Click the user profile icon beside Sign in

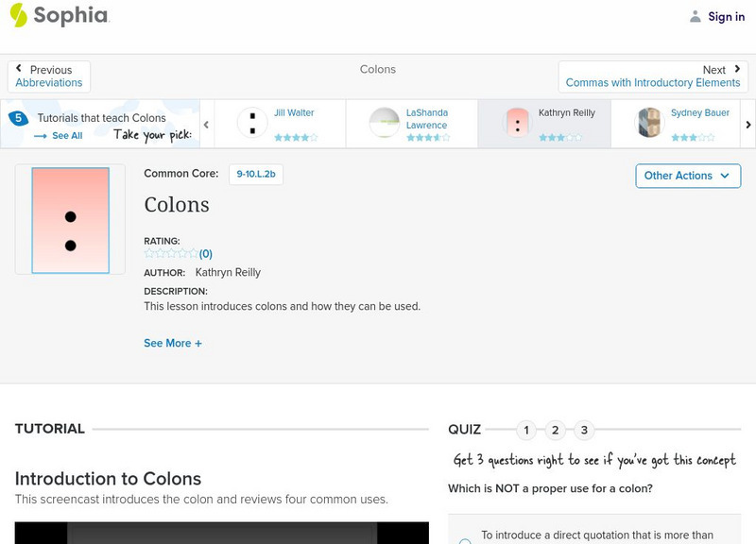696,16
